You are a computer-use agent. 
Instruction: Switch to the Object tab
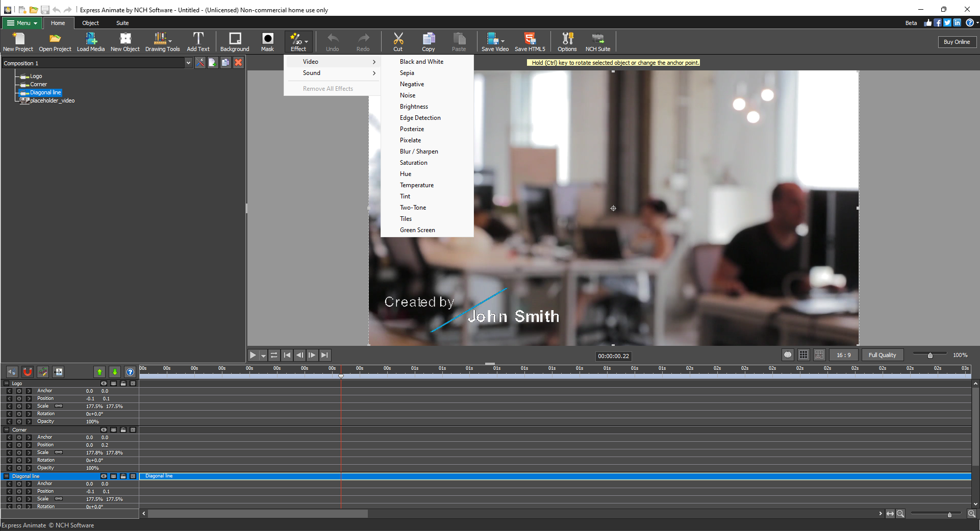click(x=90, y=23)
